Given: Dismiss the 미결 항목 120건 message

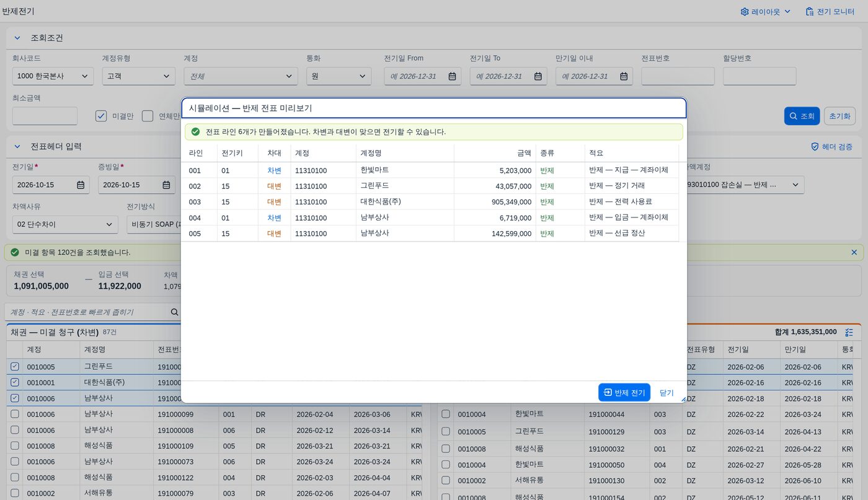Looking at the screenshot, I should click(x=854, y=252).
